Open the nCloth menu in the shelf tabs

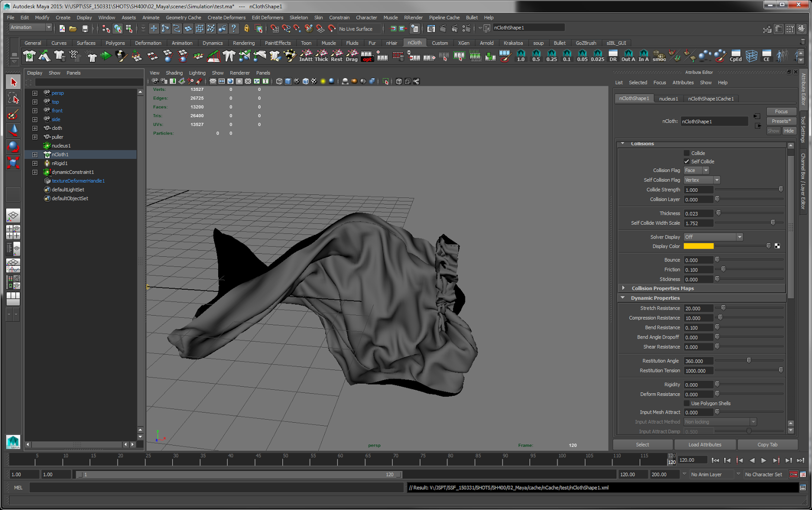[x=415, y=43]
